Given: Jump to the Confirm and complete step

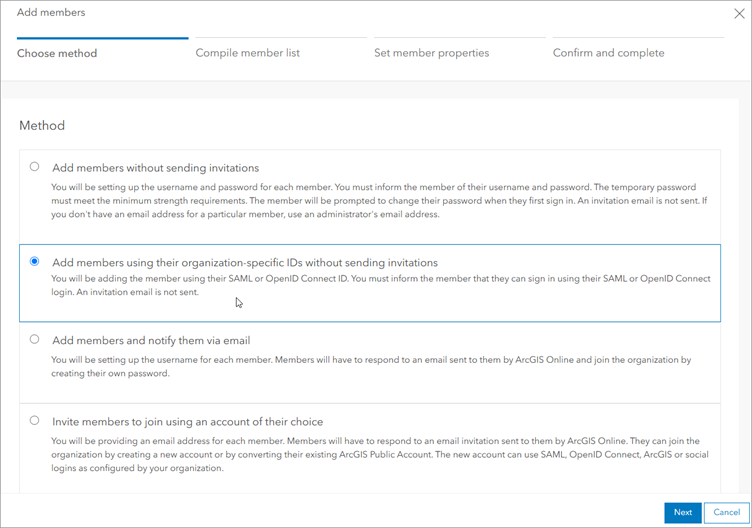Looking at the screenshot, I should pyautogui.click(x=608, y=53).
